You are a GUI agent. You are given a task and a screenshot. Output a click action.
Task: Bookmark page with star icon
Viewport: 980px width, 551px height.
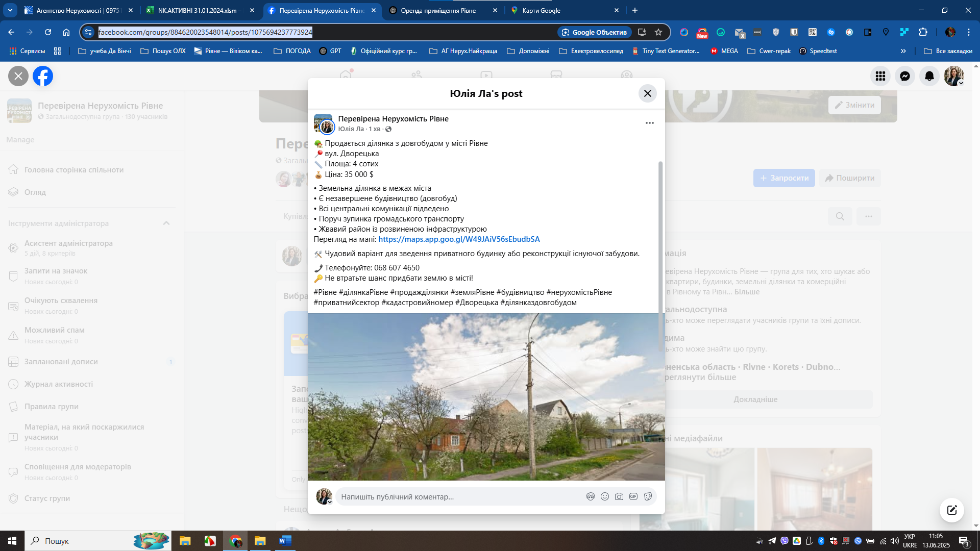(658, 32)
